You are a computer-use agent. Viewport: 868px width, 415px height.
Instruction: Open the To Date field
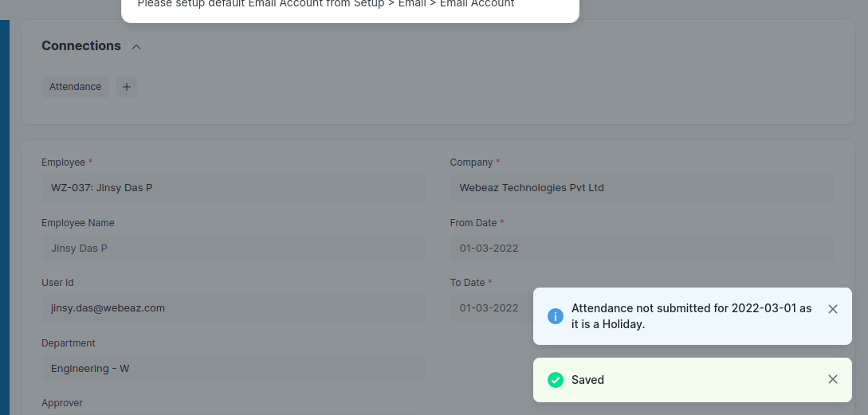click(490, 308)
